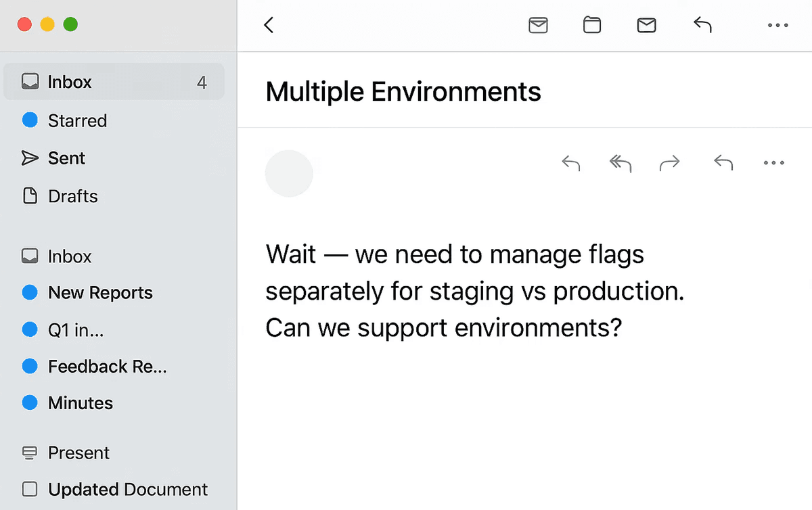The height and width of the screenshot is (510, 812).
Task: Go back using the left chevron arrow
Action: coord(269,25)
